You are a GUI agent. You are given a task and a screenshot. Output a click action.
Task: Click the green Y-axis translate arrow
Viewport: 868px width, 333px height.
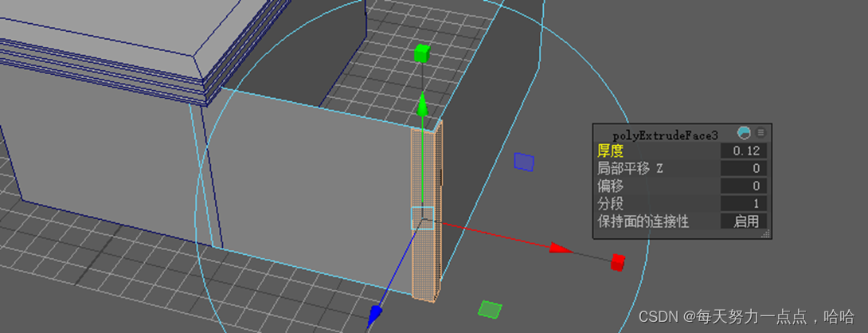point(422,105)
